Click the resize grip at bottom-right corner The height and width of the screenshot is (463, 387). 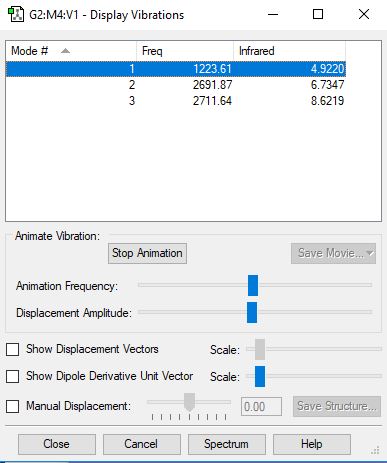(376, 450)
